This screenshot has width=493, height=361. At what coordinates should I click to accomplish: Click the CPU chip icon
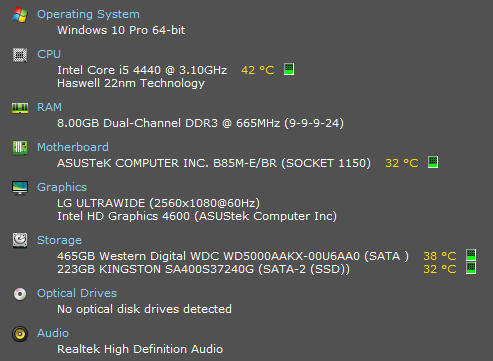(x=20, y=55)
